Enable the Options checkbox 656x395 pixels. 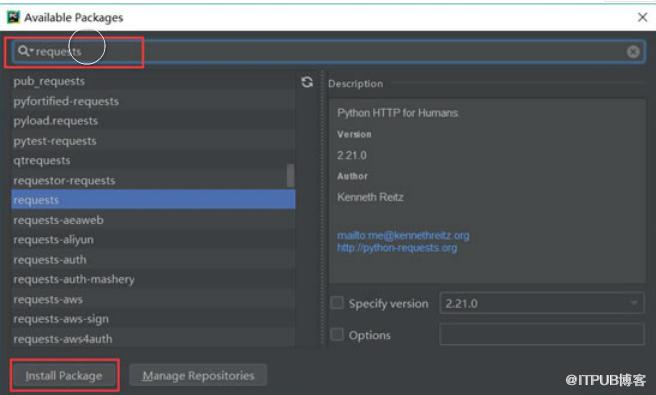point(337,334)
